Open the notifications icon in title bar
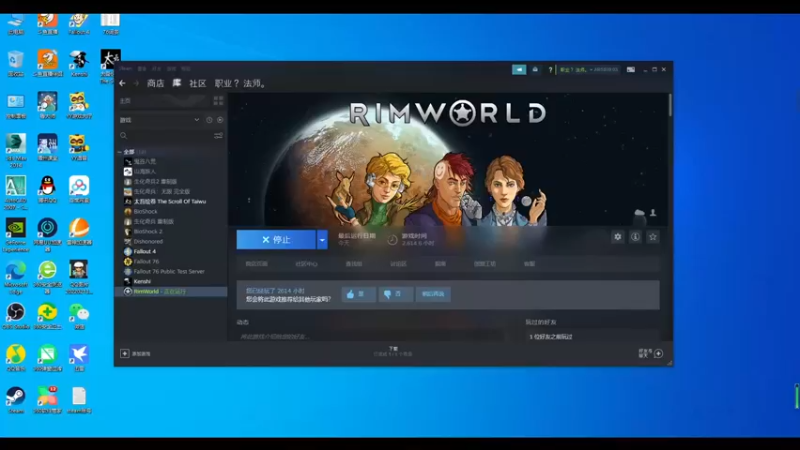This screenshot has width=800, height=450. tap(535, 69)
